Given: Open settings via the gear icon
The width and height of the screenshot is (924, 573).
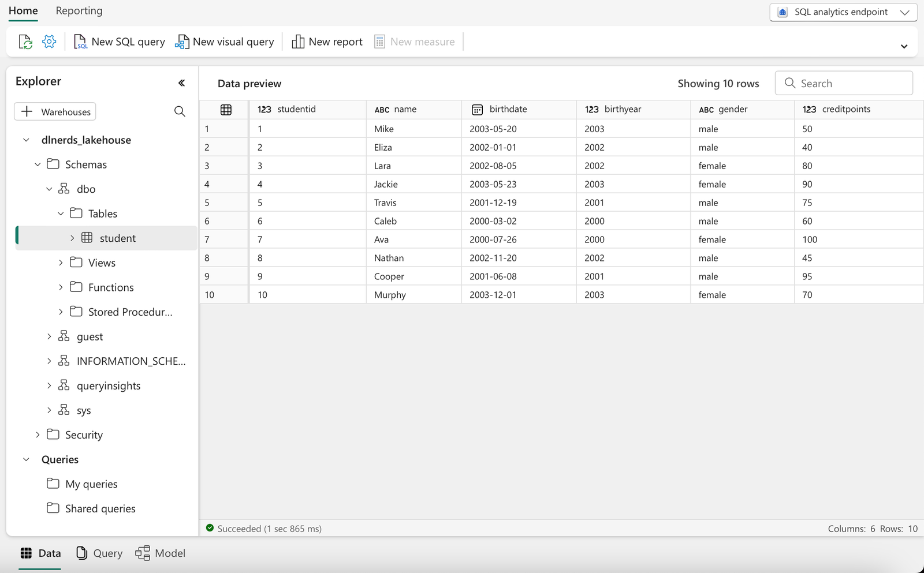Looking at the screenshot, I should (49, 41).
